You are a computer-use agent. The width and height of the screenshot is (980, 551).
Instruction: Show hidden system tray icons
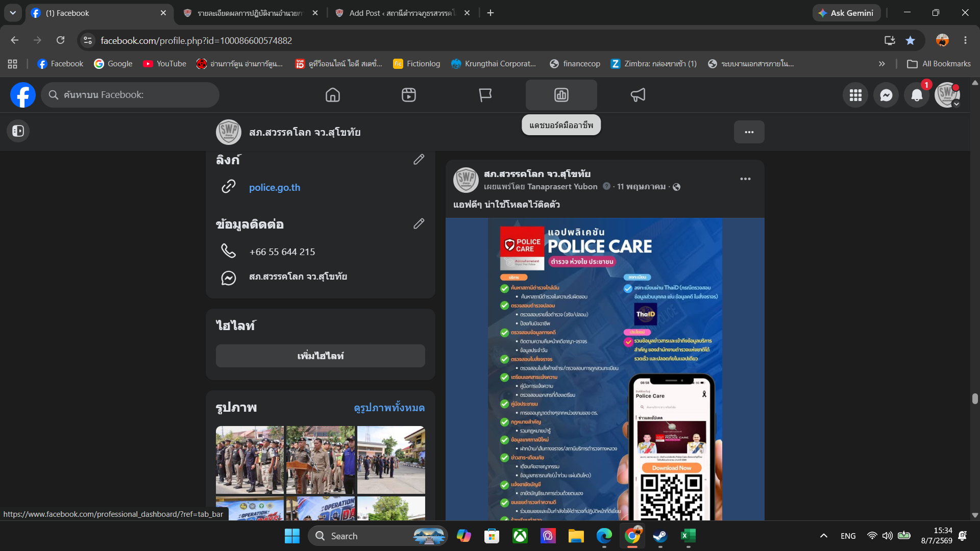tap(823, 536)
